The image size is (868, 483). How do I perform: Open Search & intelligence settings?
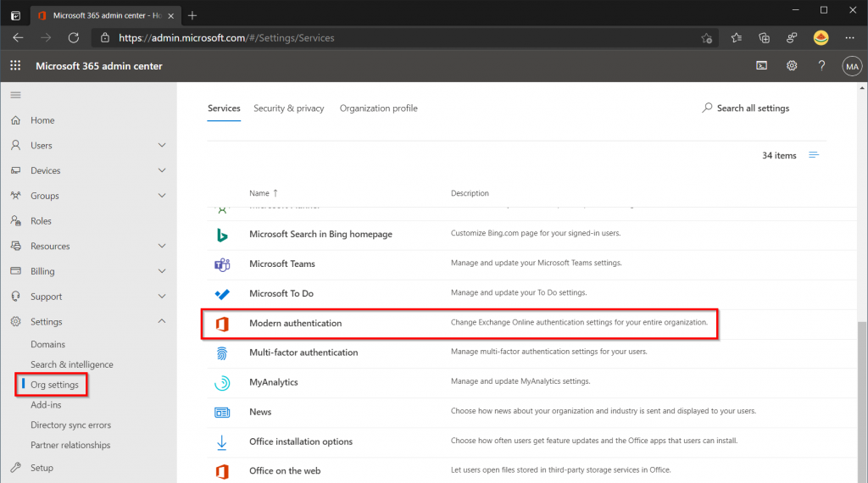(x=72, y=364)
